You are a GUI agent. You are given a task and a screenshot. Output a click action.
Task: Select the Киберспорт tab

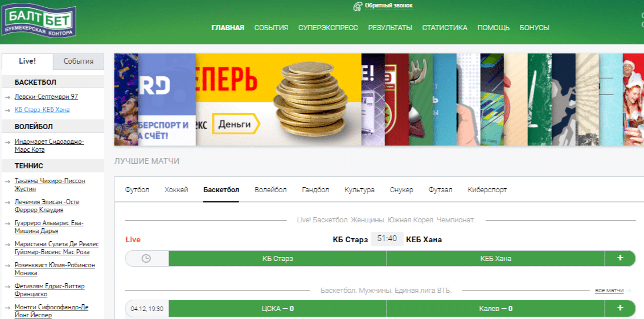click(487, 190)
